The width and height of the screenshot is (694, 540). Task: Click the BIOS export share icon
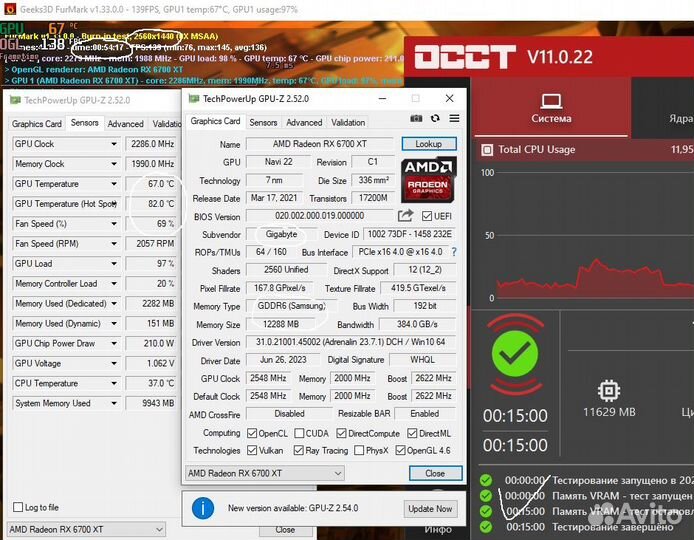click(x=405, y=216)
